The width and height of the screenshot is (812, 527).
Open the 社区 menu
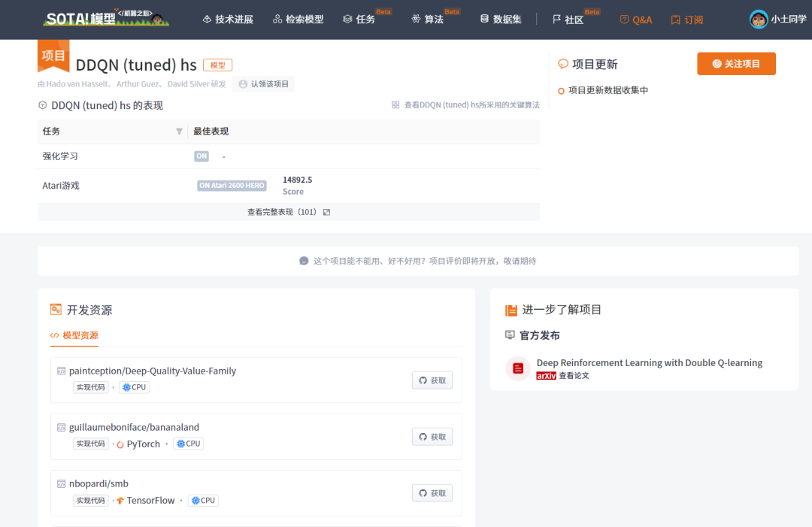tap(568, 20)
